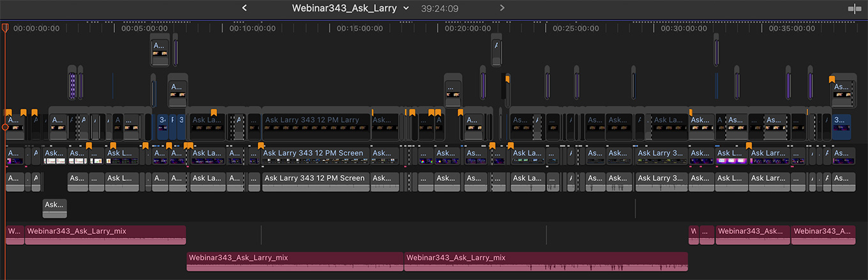The height and width of the screenshot is (280, 868).
Task: Click the playhead handle at ruler start
Action: pos(5,28)
